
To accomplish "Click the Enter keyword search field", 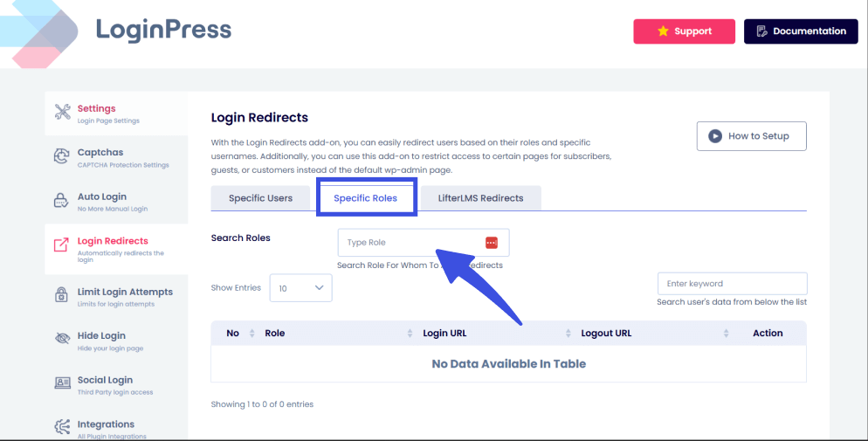I will [x=732, y=284].
